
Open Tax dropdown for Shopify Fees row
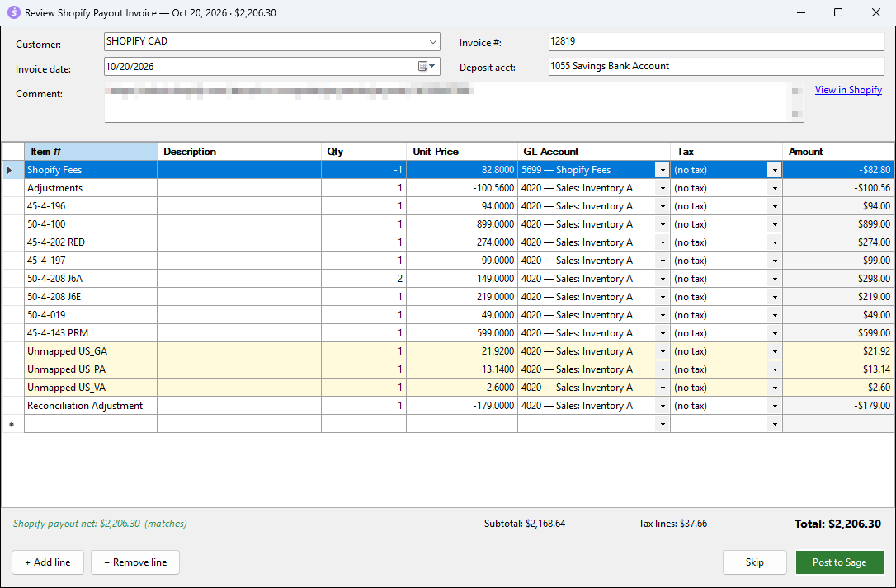point(774,170)
